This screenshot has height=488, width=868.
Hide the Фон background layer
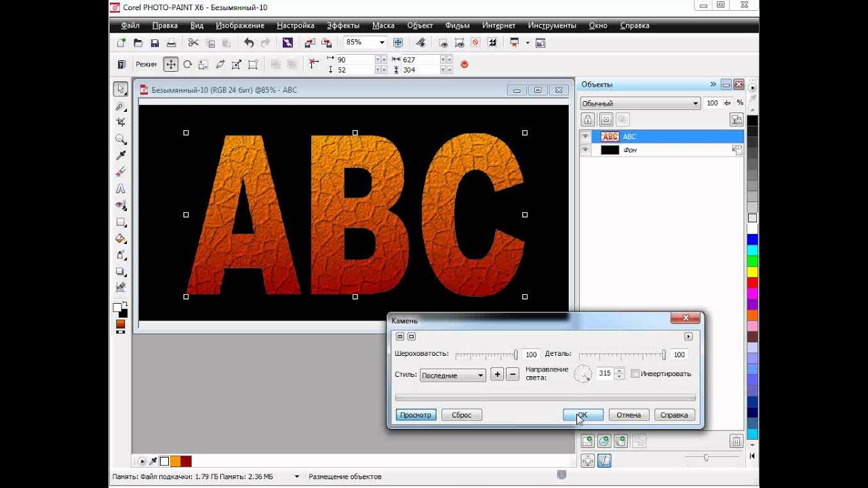[x=586, y=150]
